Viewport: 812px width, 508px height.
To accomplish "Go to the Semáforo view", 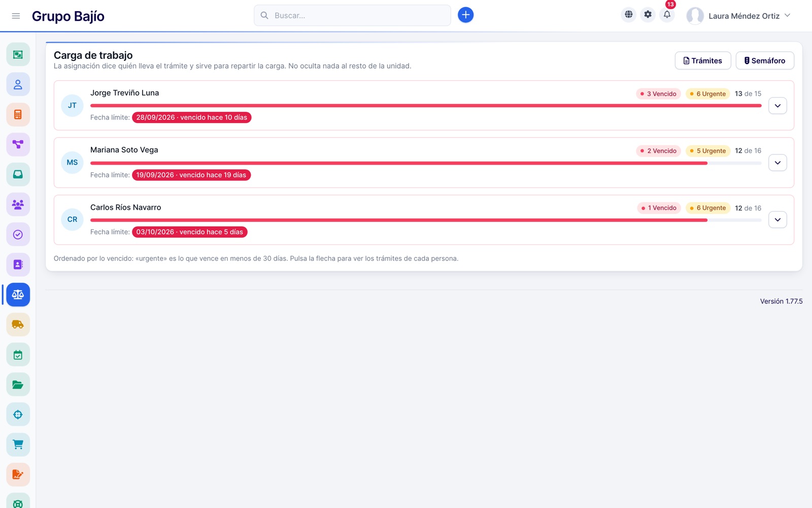I will click(765, 60).
